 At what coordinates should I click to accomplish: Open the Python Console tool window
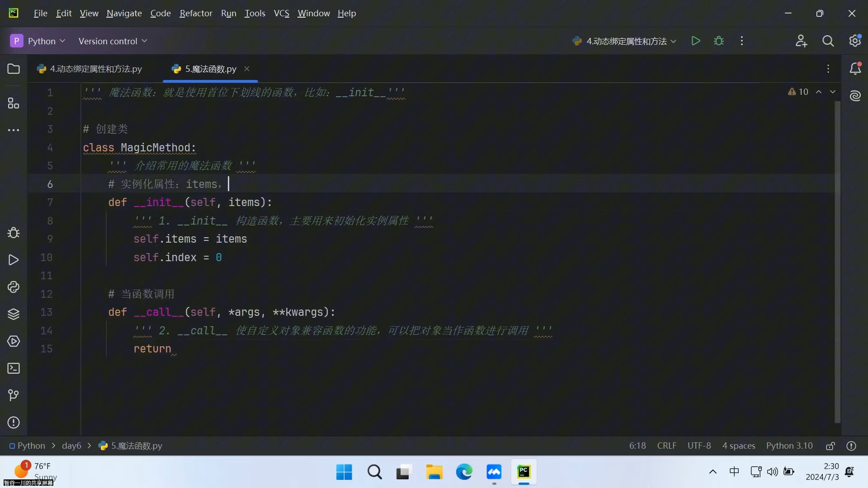[x=14, y=287]
